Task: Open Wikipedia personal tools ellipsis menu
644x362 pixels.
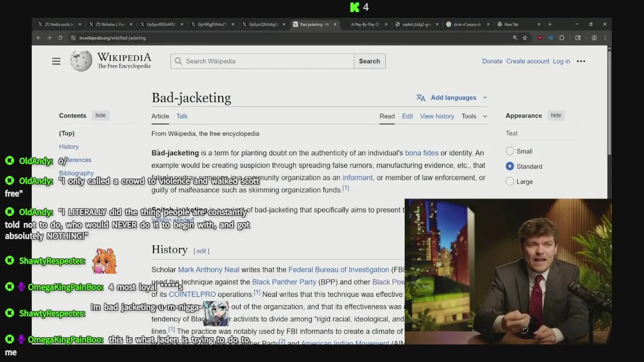Action: [581, 61]
